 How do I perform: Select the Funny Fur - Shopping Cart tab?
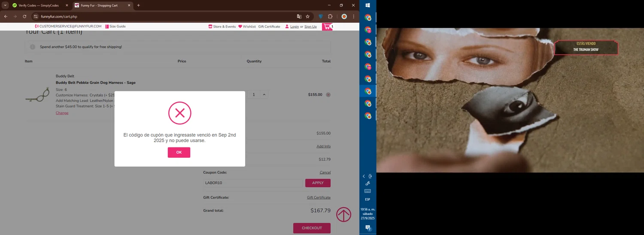(x=102, y=6)
